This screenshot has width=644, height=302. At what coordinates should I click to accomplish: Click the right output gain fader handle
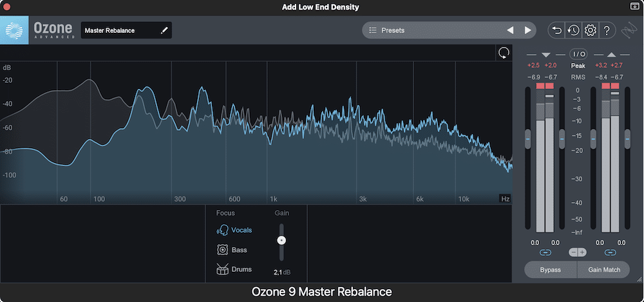tap(627, 139)
